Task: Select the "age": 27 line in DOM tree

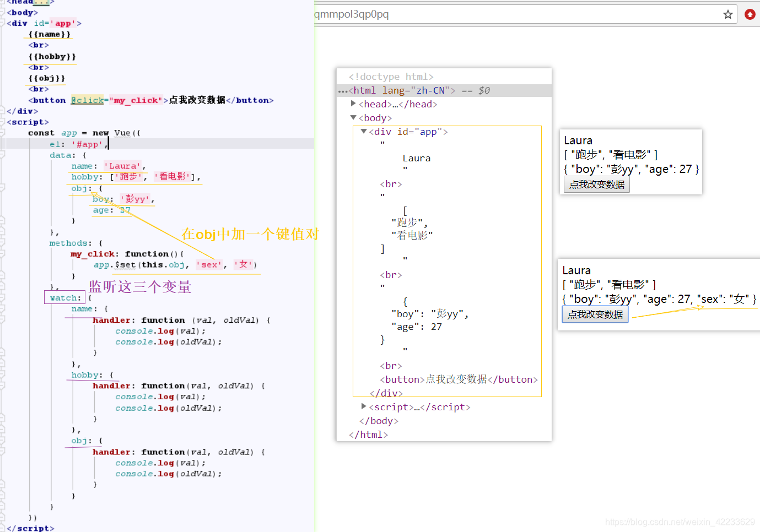Action: [x=417, y=327]
